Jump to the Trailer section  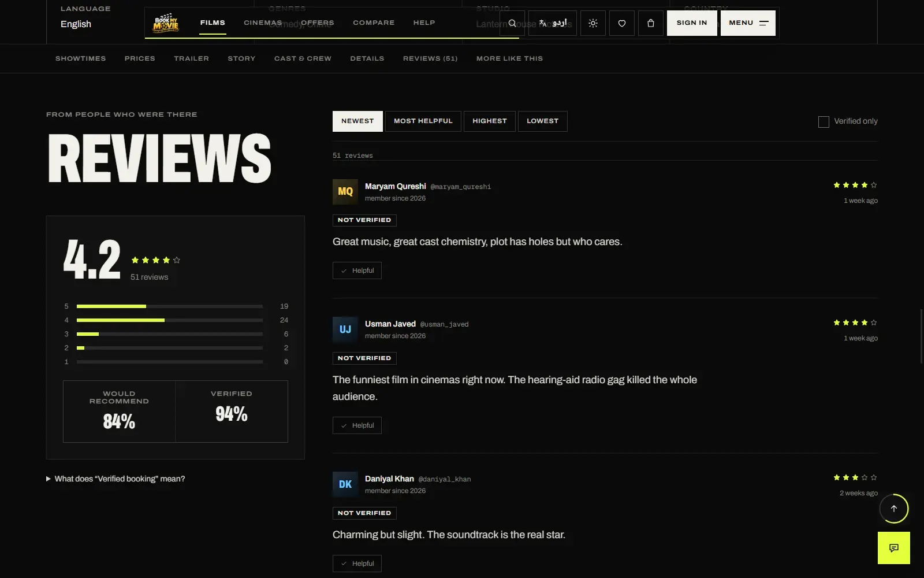pos(192,58)
